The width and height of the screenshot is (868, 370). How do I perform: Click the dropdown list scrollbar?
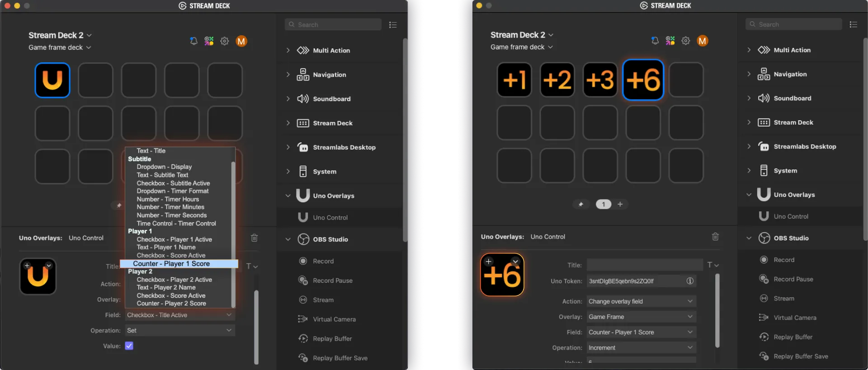(x=233, y=234)
